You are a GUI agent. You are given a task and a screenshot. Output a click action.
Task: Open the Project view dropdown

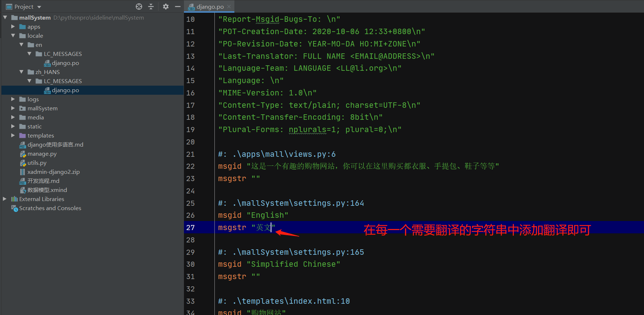(39, 7)
